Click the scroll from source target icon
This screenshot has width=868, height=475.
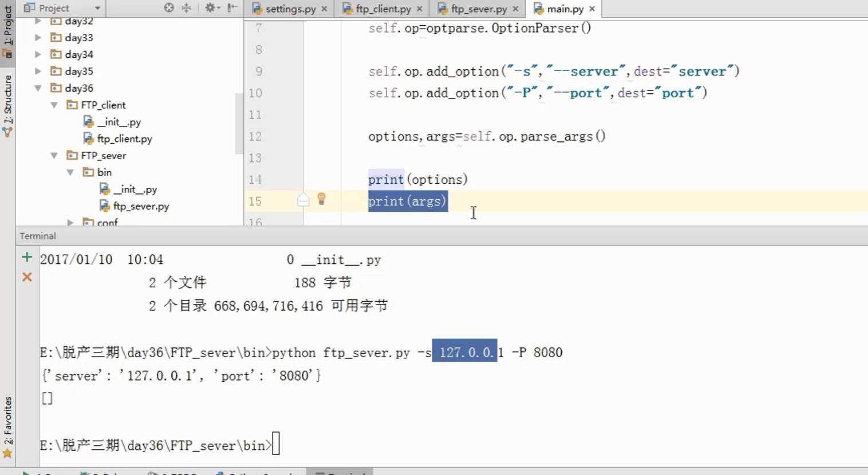[169, 8]
